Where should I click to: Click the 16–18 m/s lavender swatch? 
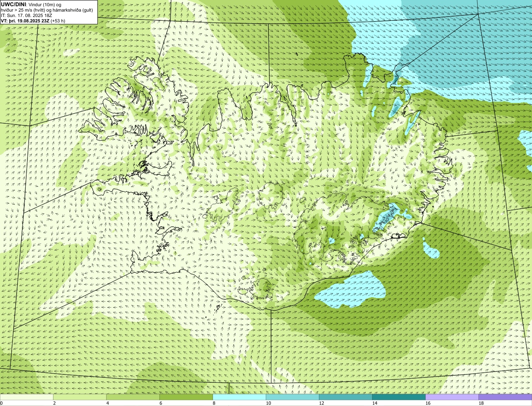(452, 397)
